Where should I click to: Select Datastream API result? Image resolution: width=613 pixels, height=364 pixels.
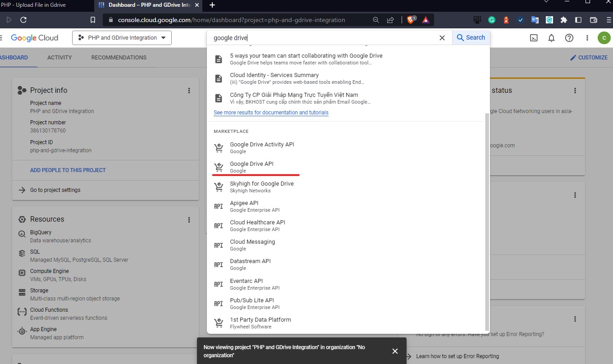[345, 264]
